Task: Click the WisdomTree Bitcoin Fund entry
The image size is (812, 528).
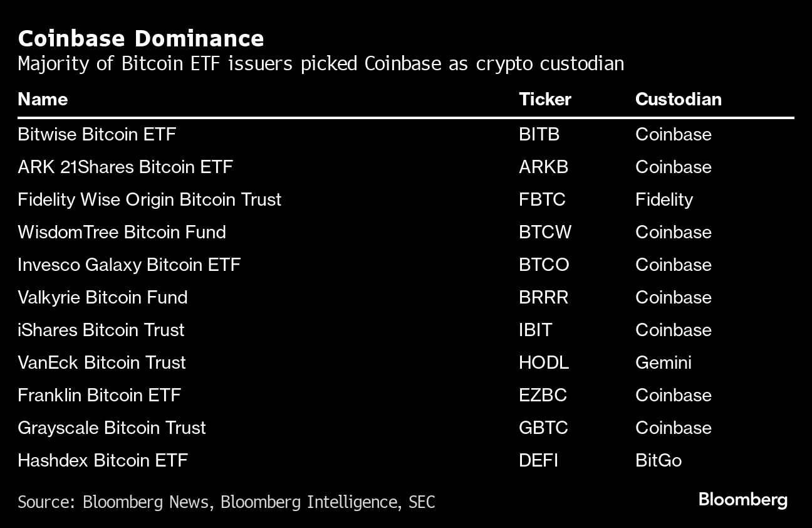Action: click(x=122, y=232)
